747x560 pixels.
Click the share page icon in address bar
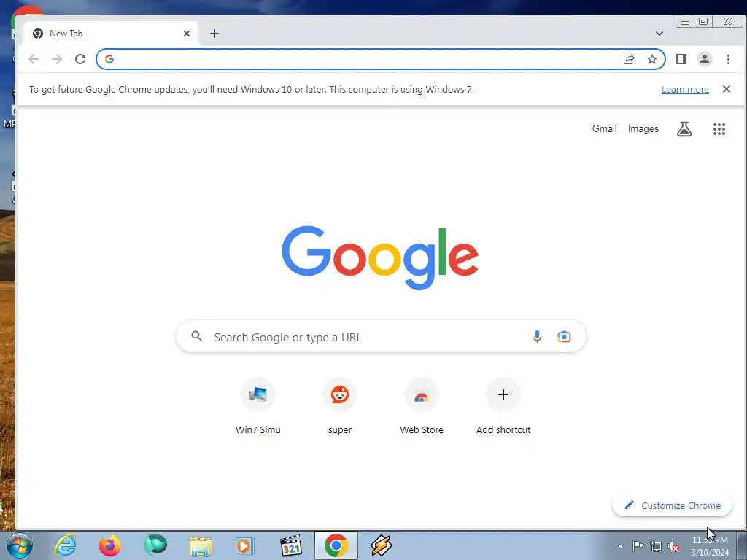(x=629, y=59)
